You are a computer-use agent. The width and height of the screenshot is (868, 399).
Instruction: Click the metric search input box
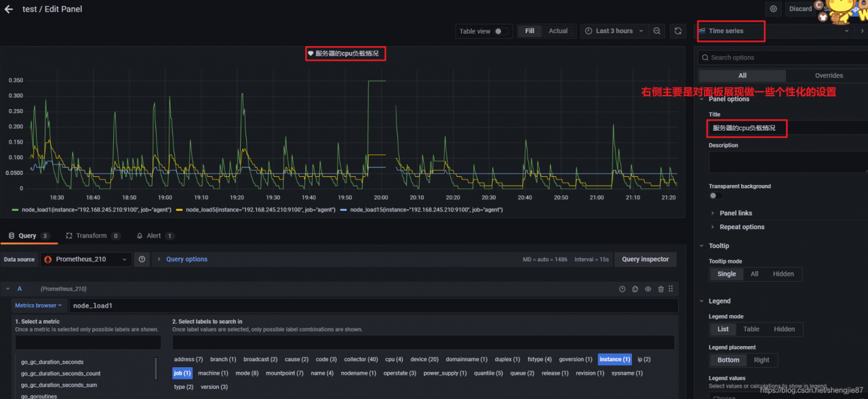[88, 342]
